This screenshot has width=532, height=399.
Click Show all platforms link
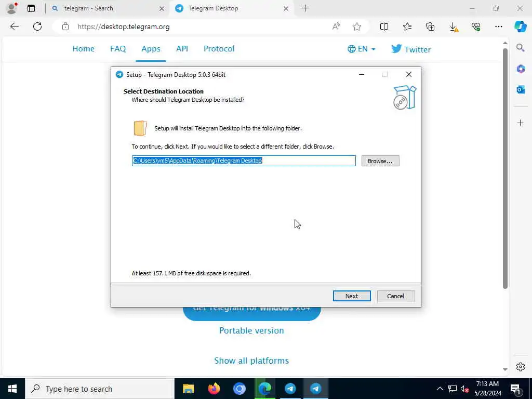click(x=251, y=361)
